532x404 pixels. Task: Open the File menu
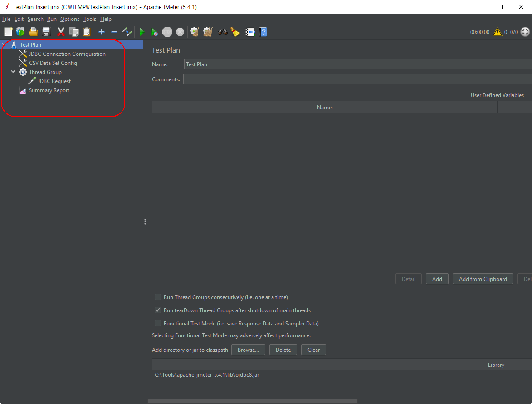point(6,19)
